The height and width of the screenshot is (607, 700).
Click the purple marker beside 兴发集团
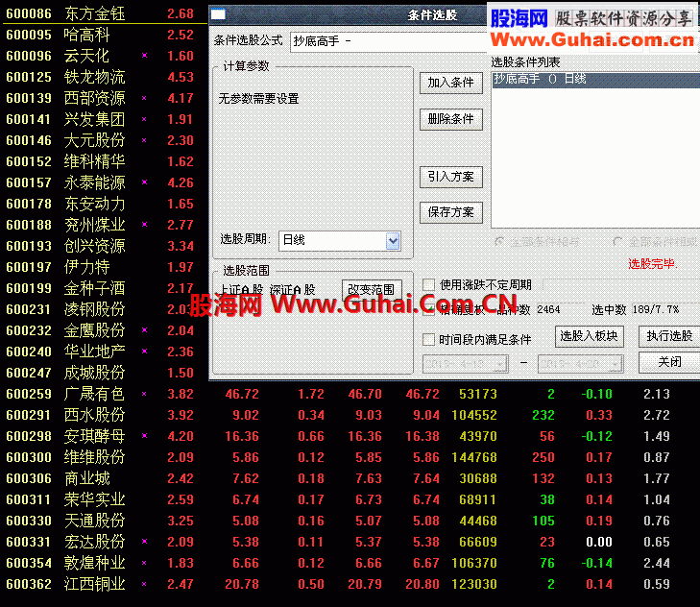[144, 119]
